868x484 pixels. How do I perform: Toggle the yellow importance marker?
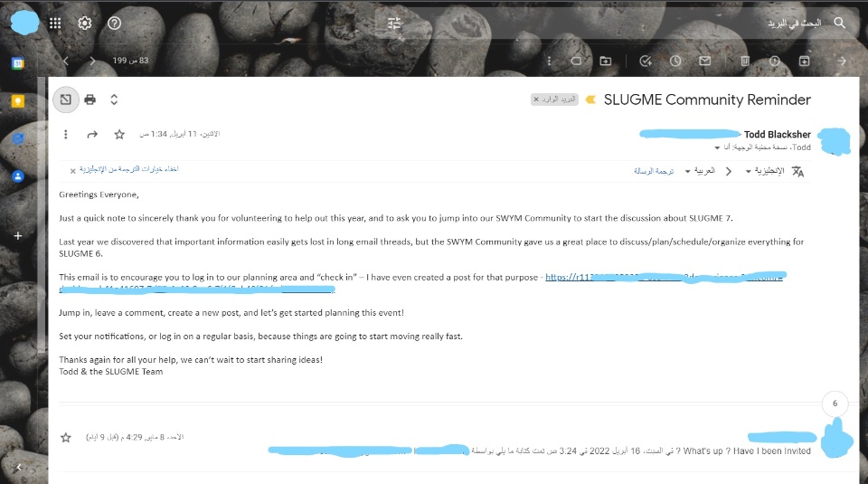590,100
